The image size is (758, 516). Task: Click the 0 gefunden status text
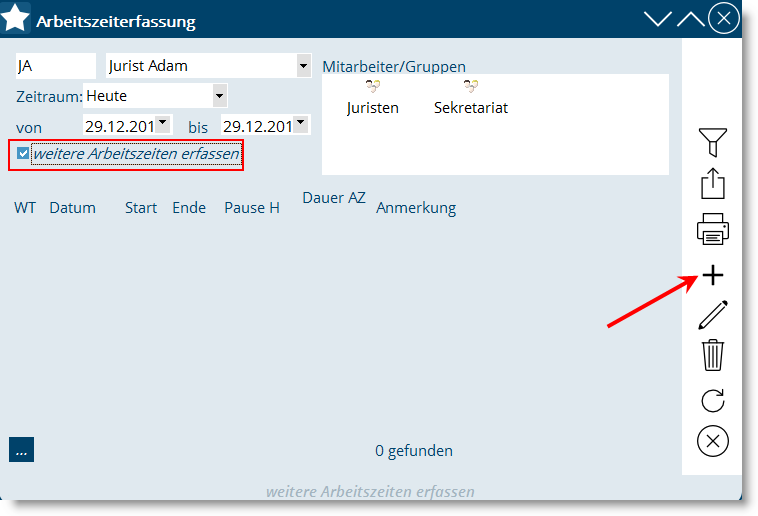pos(414,450)
